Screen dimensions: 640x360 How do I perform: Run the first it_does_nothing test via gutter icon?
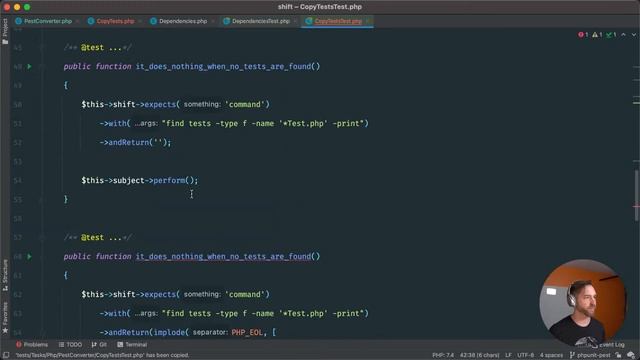coord(29,66)
